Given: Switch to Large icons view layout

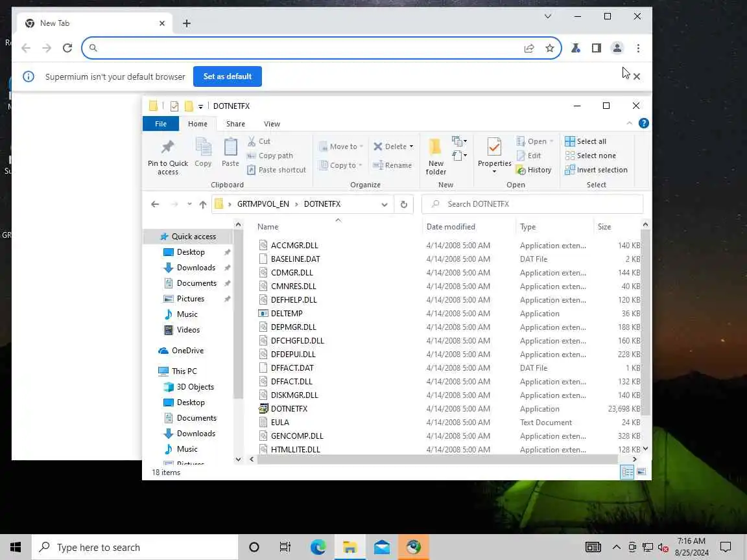Looking at the screenshot, I should click(641, 472).
